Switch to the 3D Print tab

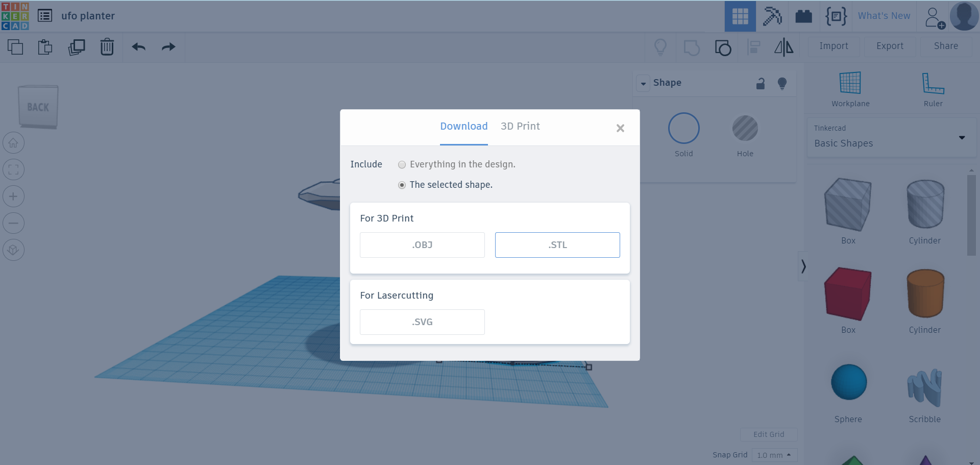520,126
